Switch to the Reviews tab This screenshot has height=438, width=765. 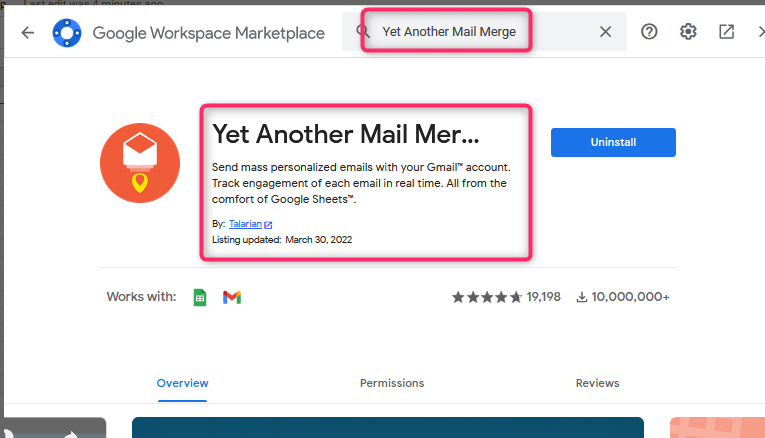598,383
